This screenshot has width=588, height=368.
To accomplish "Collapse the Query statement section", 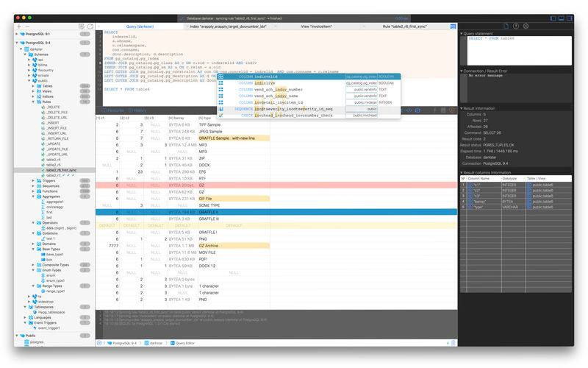I will click(462, 33).
